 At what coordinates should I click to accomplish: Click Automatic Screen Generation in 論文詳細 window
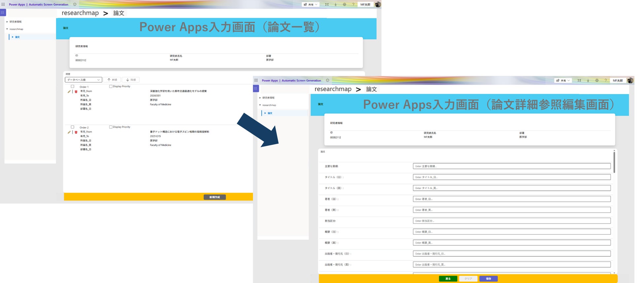(x=301, y=81)
